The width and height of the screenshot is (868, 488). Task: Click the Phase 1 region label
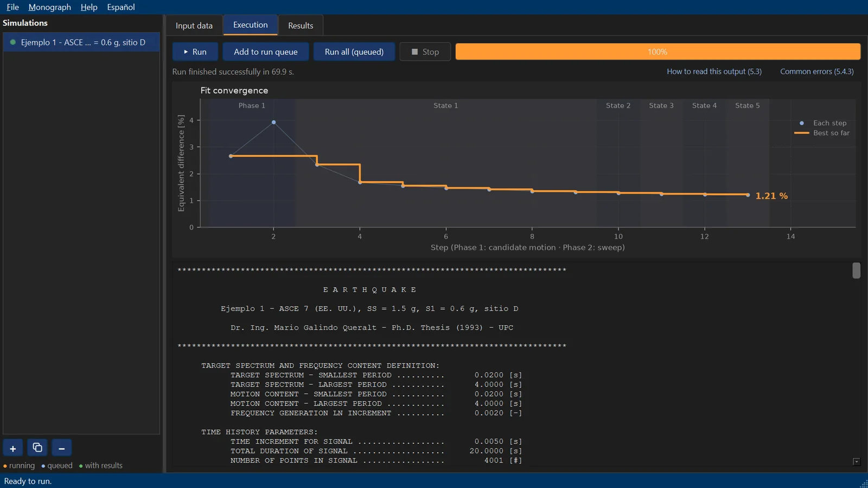252,106
